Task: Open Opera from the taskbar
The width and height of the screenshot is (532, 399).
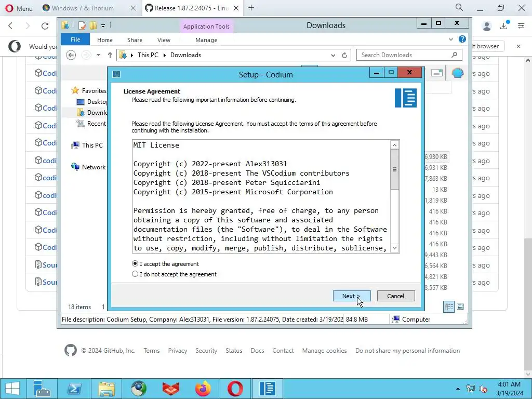Action: pyautogui.click(x=235, y=389)
